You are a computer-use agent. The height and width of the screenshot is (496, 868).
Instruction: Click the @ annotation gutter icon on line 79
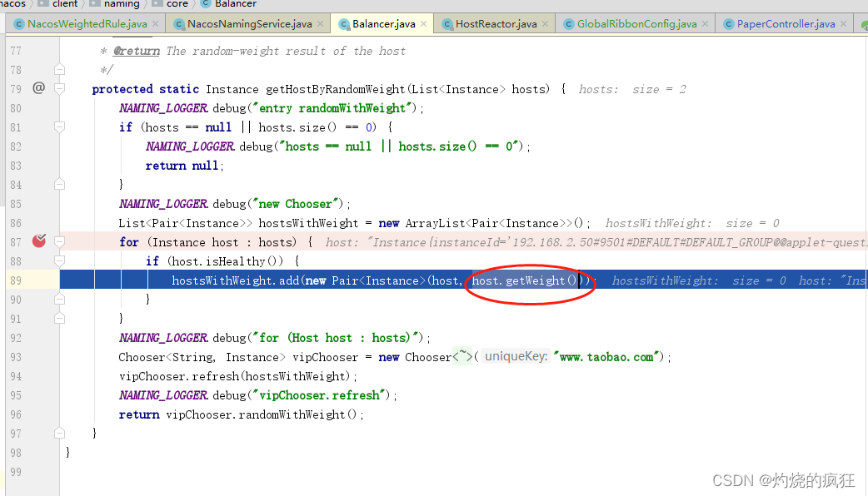[x=39, y=87]
